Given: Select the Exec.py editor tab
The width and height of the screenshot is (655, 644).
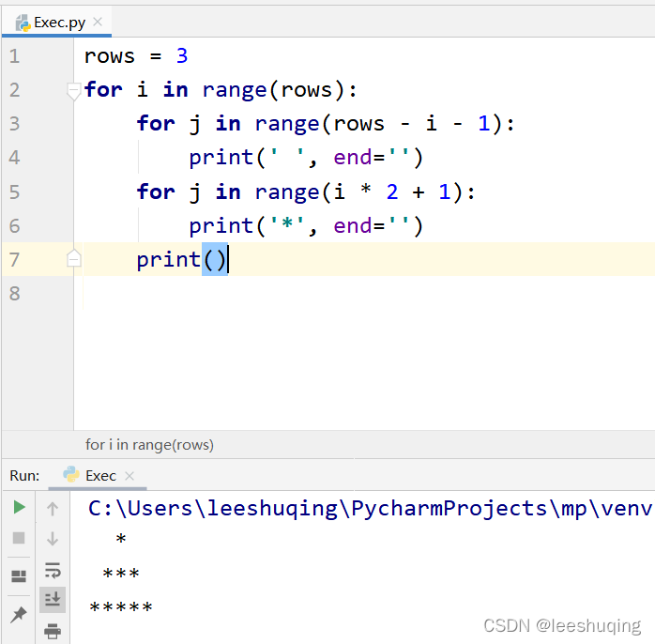Looking at the screenshot, I should 57,23.
